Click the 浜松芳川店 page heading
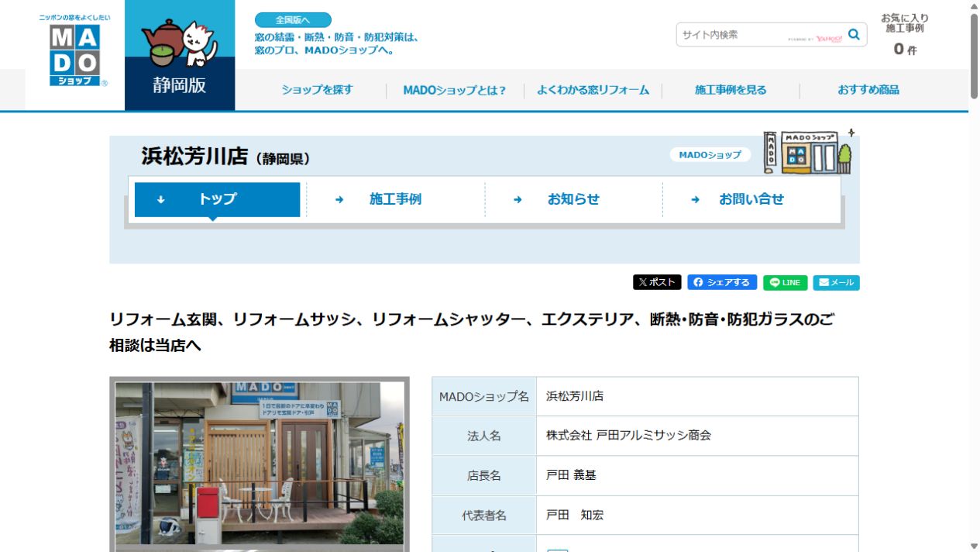This screenshot has width=980, height=552. click(225, 157)
